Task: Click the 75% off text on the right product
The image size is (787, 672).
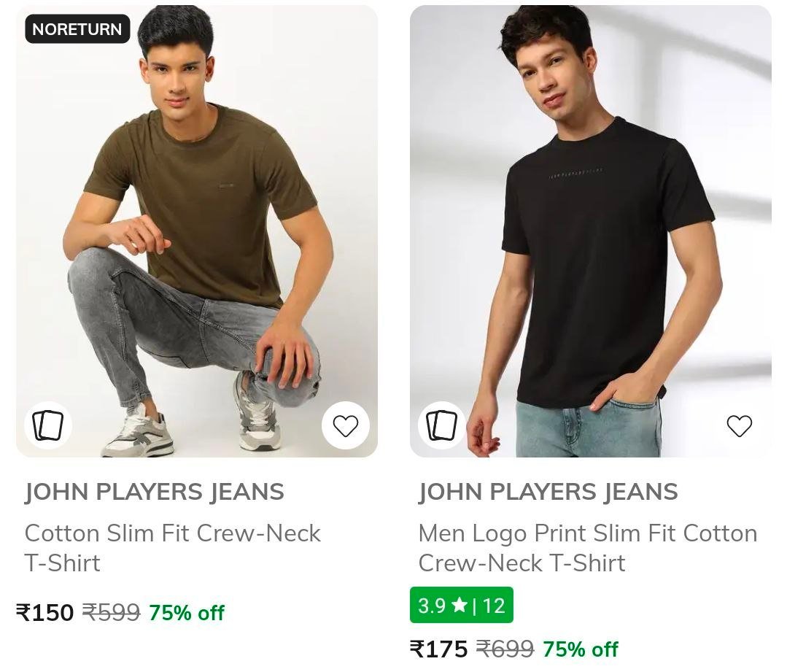Action: point(581,649)
